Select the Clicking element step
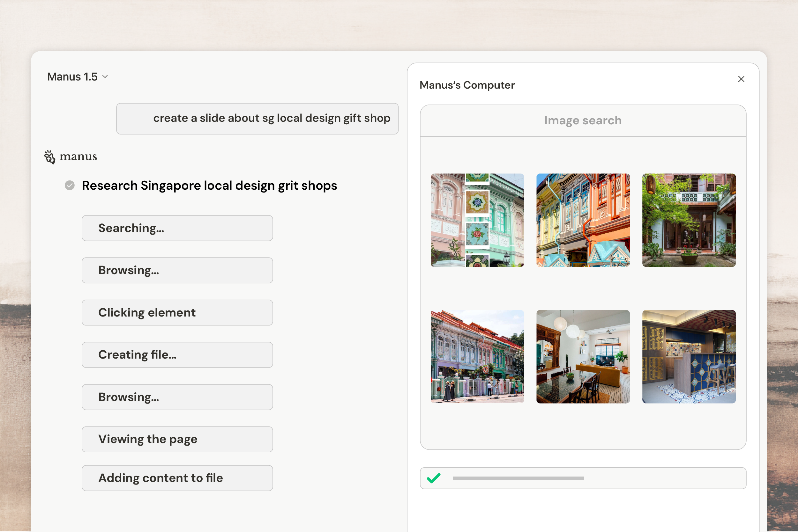The width and height of the screenshot is (798, 532). click(x=177, y=312)
